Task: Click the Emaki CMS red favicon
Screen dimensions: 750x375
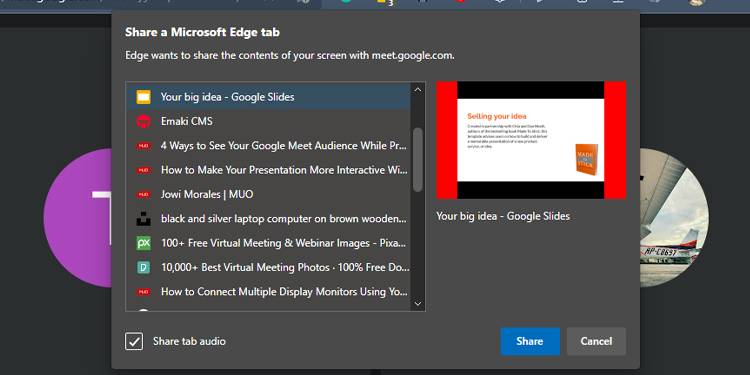Action: point(143,121)
